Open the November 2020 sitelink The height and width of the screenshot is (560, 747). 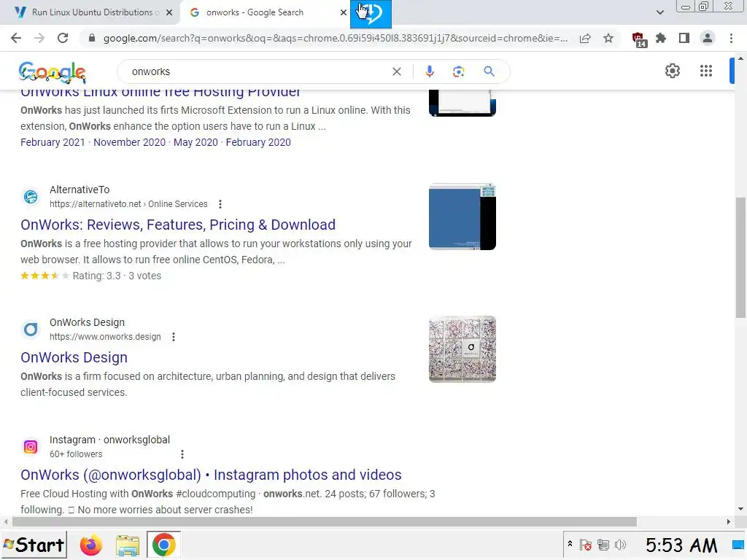tap(129, 142)
